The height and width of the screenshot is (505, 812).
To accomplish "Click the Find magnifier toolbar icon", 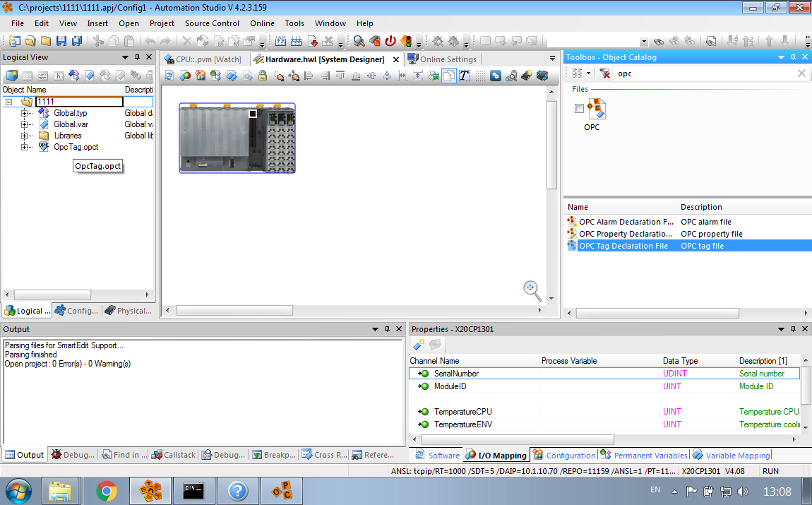I will (359, 41).
